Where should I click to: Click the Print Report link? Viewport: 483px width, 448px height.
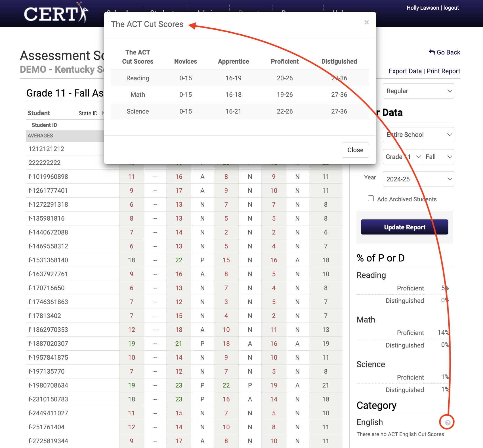click(x=443, y=71)
